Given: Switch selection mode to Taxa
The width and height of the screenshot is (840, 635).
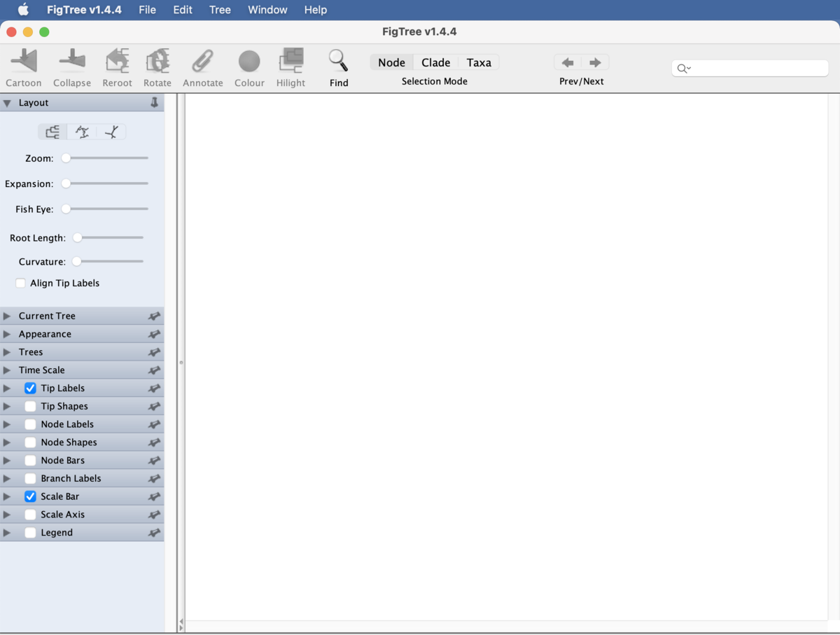Looking at the screenshot, I should pos(479,62).
